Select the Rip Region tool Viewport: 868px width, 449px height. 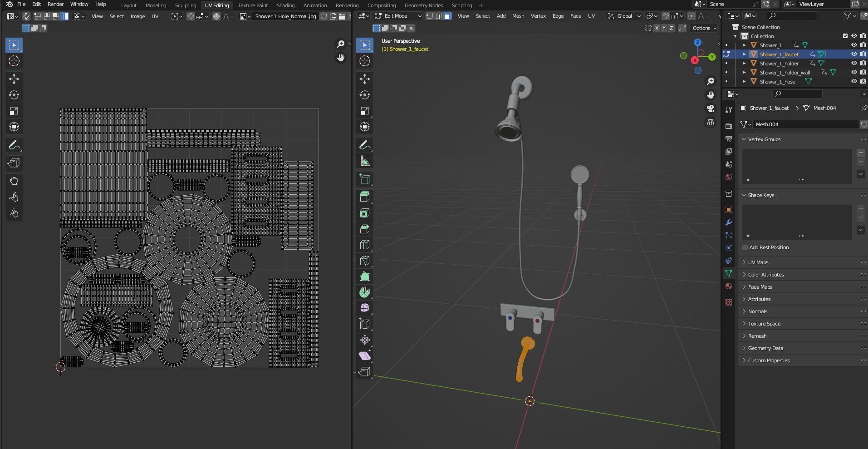pyautogui.click(x=365, y=372)
